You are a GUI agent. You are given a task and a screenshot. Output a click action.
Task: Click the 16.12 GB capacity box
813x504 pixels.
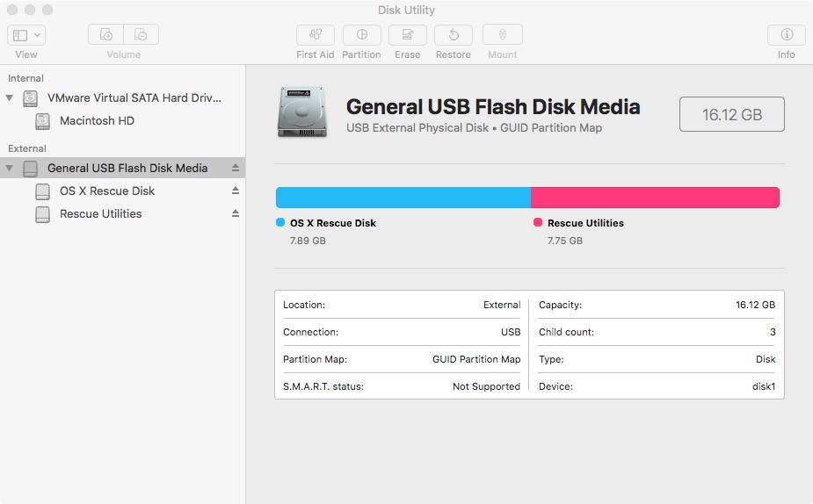pyautogui.click(x=731, y=114)
